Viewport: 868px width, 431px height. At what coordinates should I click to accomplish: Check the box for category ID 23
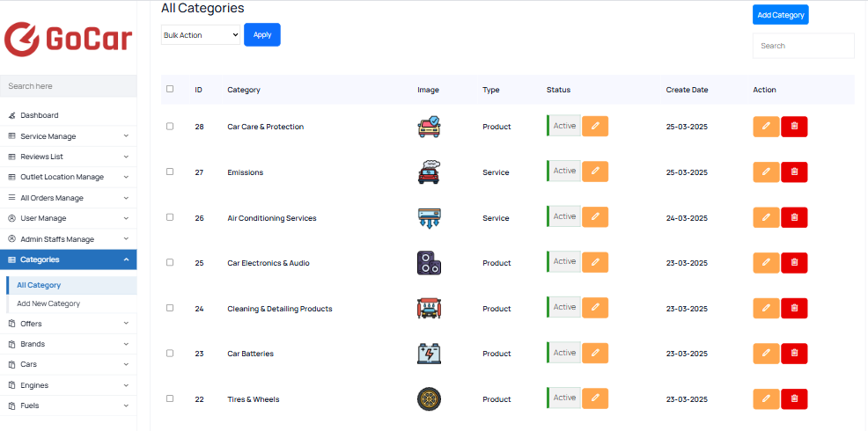(170, 353)
